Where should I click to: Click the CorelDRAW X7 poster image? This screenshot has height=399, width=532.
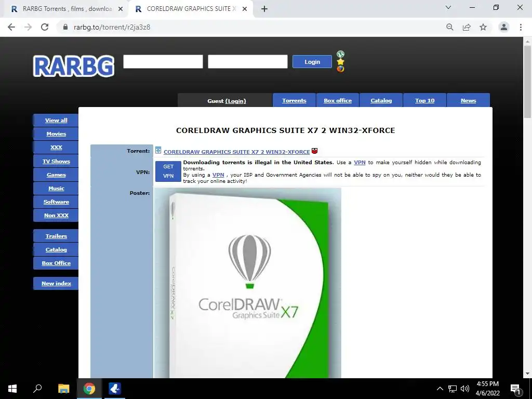coord(248,283)
